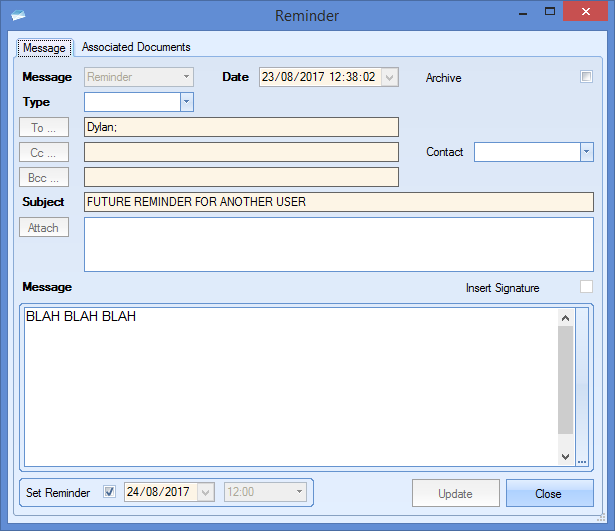Click the Cc ... button
This screenshot has width=615, height=531.
pos(45,152)
